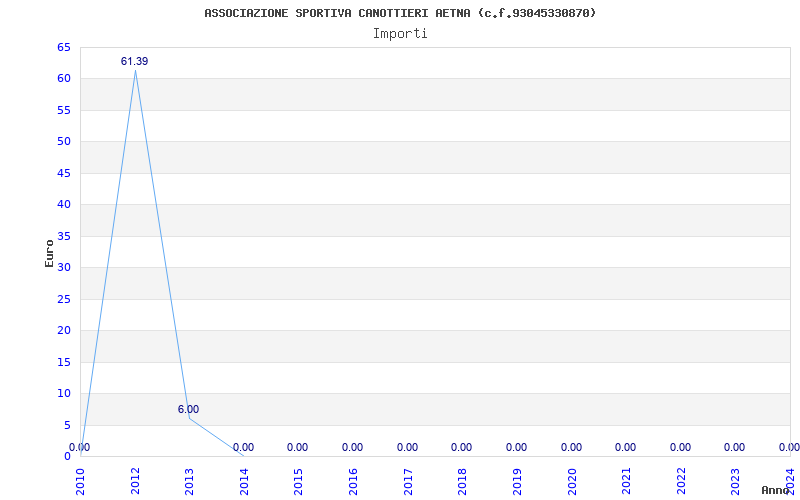The width and height of the screenshot is (800, 500).
Task: Click the '6.00' data label
Action: (188, 409)
